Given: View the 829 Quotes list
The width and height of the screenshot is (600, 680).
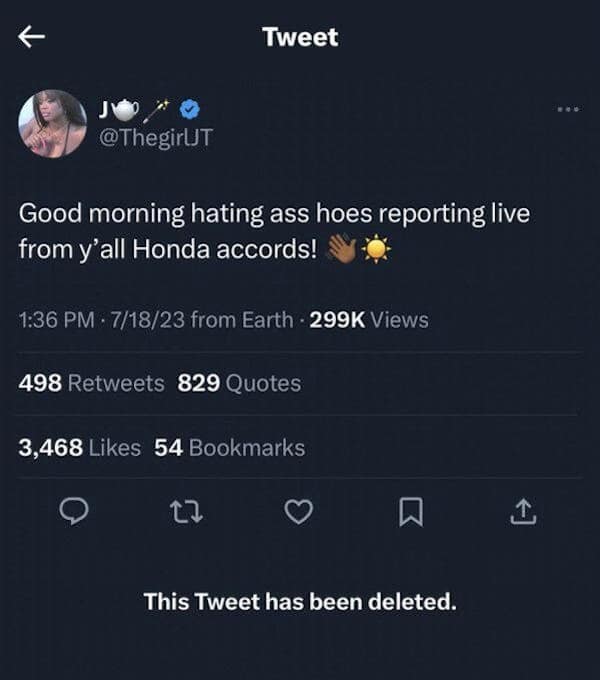Looking at the screenshot, I should pyautogui.click(x=238, y=383).
